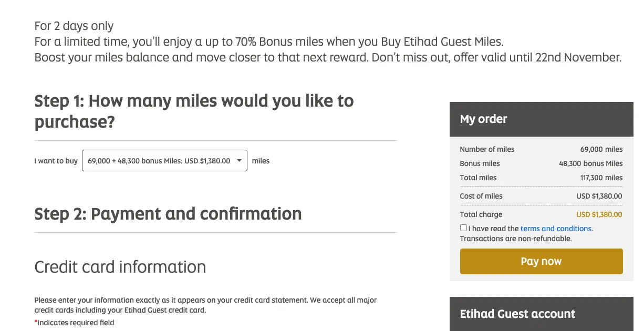
Task: Click the gold Total charge amount
Action: pyautogui.click(x=599, y=214)
